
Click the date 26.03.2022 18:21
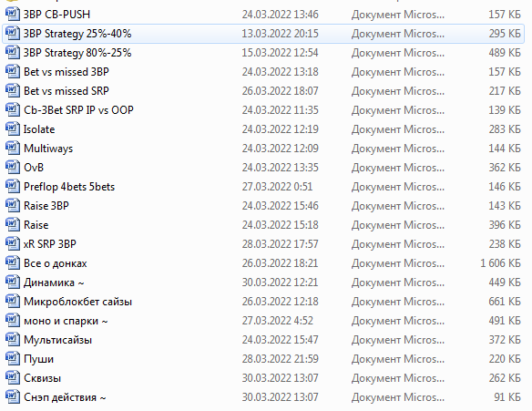point(281,263)
